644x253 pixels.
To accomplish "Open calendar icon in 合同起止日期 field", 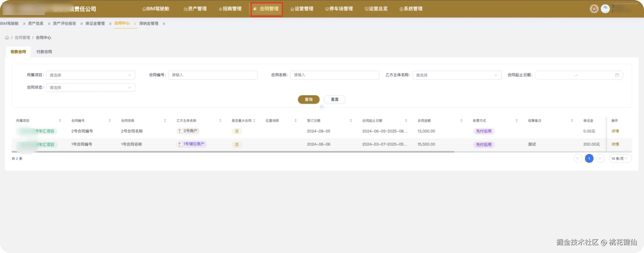I will tap(617, 75).
